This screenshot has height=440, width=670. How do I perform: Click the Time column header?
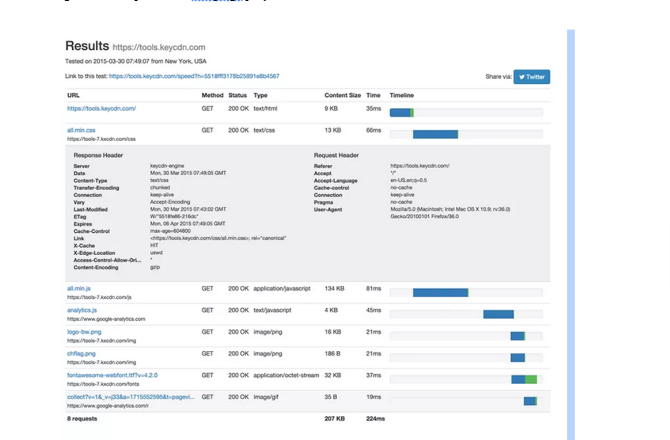coord(373,95)
